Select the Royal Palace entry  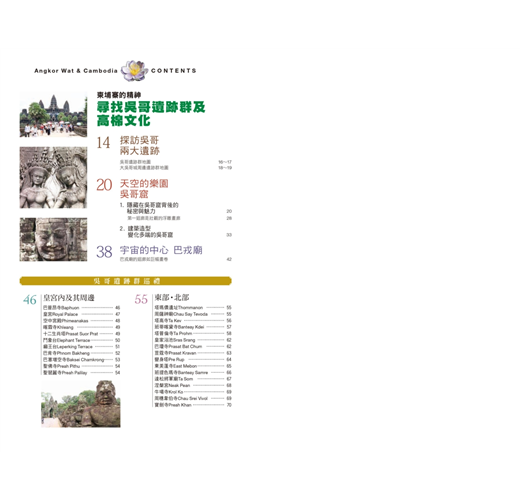pyautogui.click(x=81, y=314)
